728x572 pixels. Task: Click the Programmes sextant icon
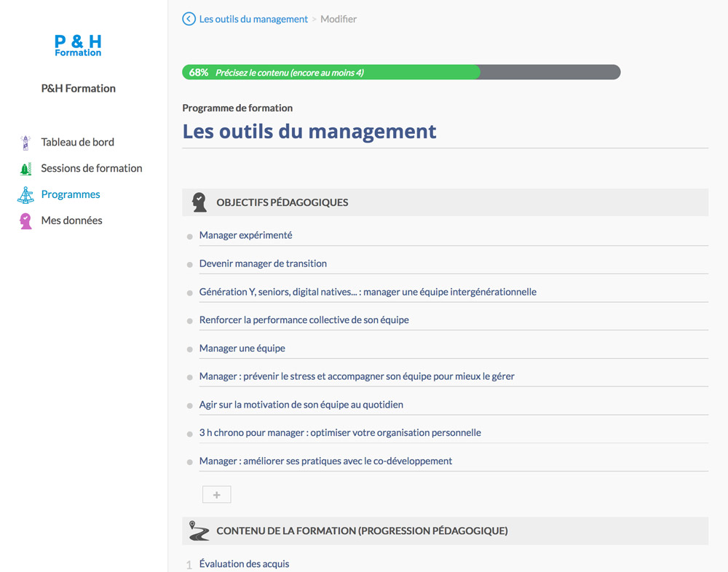25,195
